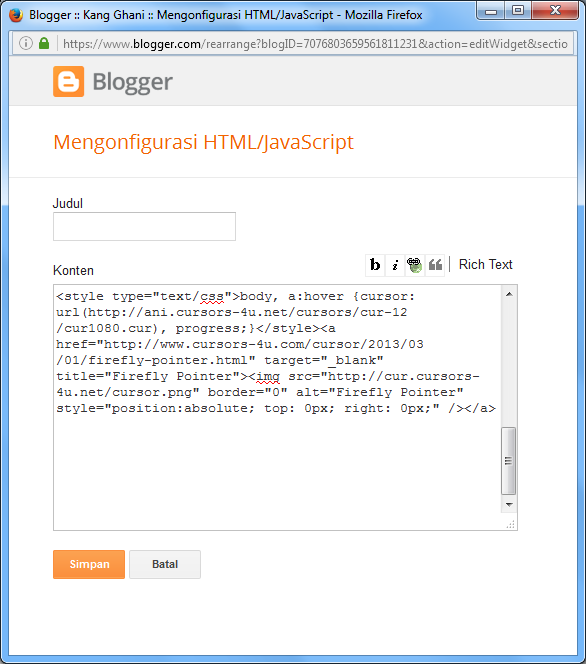This screenshot has height=664, width=586.
Task: Minimize the Firefox window
Action: point(491,11)
